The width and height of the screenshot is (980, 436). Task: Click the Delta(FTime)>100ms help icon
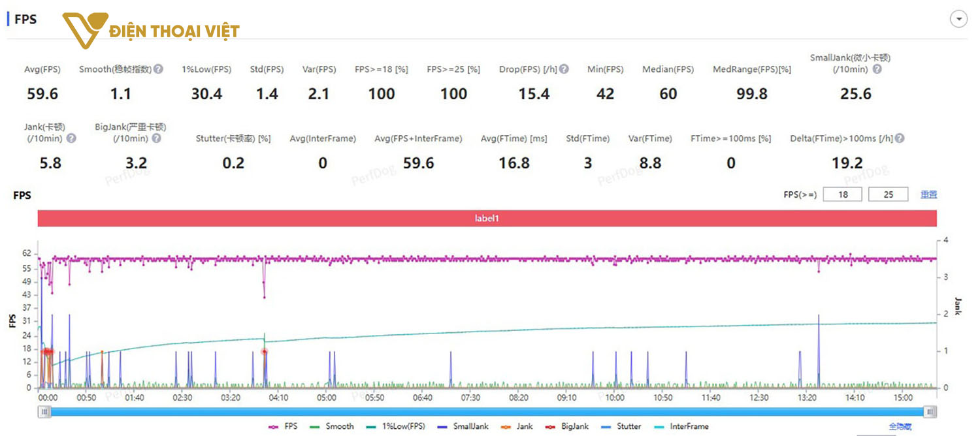[900, 138]
